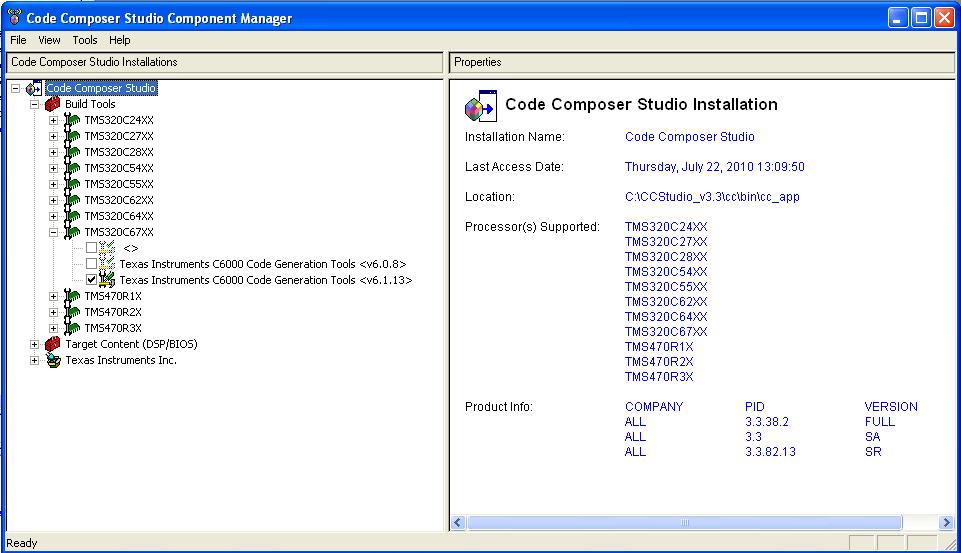
Task: Click the Properties pane header
Action: [x=702, y=62]
